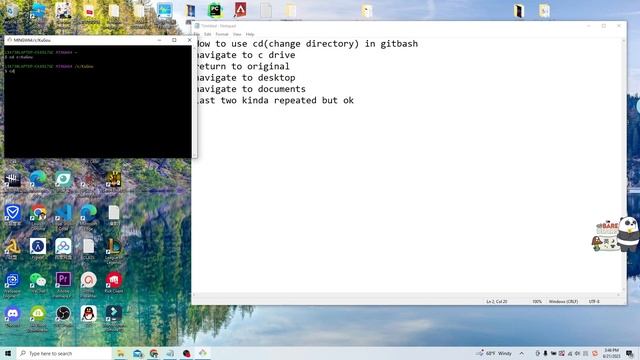Launch Visual Studio Code from the desktop
The width and height of the screenshot is (640, 360).
[x=63, y=213]
